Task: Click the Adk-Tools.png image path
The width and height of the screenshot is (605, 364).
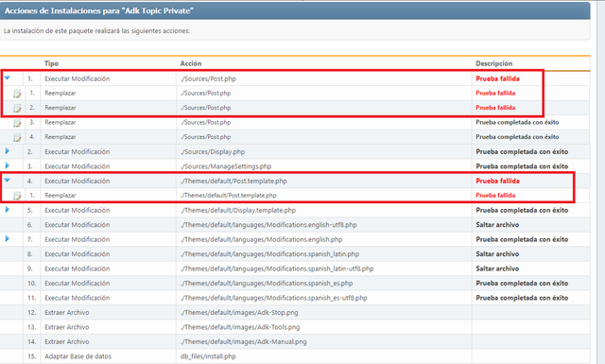Action: (x=240, y=327)
